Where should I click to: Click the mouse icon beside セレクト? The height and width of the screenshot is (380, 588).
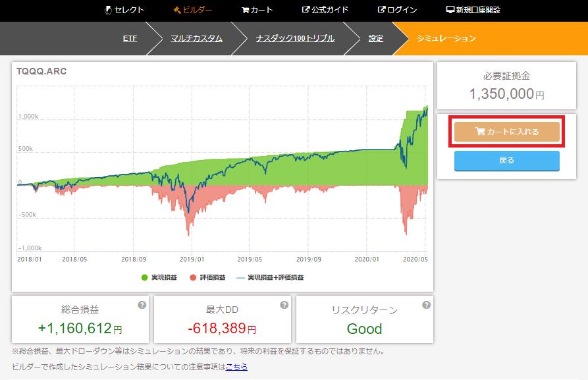[108, 10]
